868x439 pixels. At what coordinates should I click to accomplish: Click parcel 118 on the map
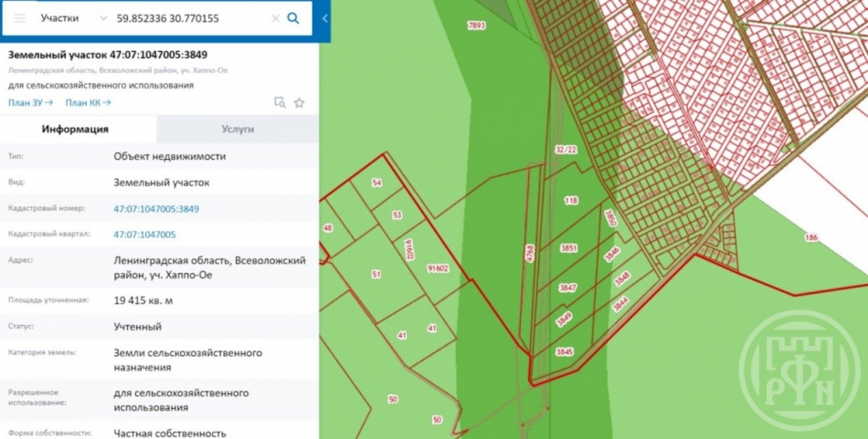click(x=571, y=201)
